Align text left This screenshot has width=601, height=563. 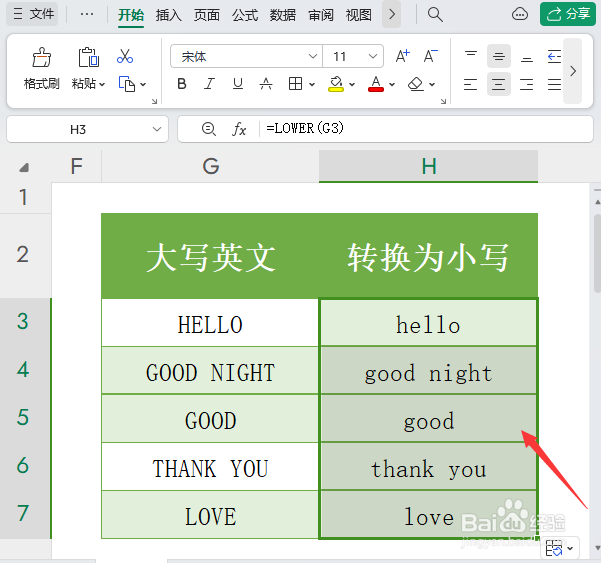tap(471, 84)
